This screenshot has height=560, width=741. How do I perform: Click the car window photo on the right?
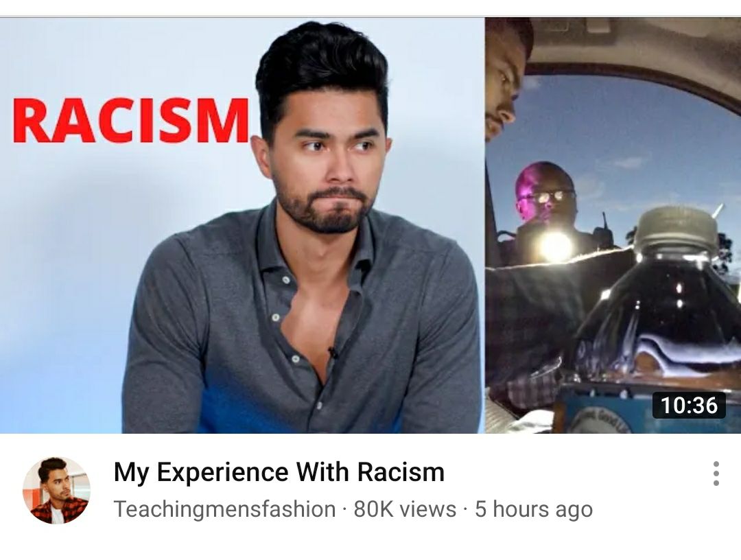pos(613,225)
